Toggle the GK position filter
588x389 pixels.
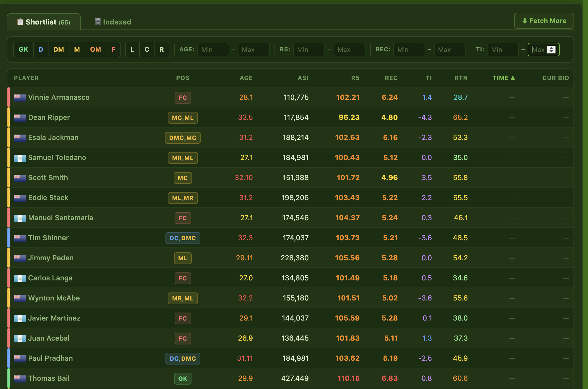23,50
